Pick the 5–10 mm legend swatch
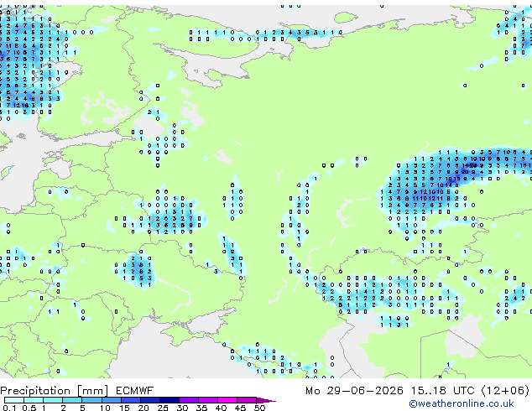 coord(91,400)
